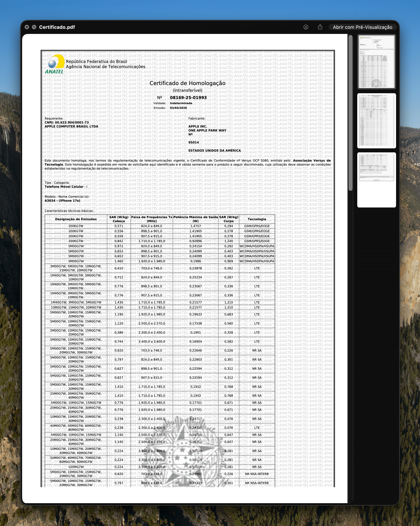Click model name A3634 - (iPhone 17e)

pyautogui.click(x=62, y=201)
